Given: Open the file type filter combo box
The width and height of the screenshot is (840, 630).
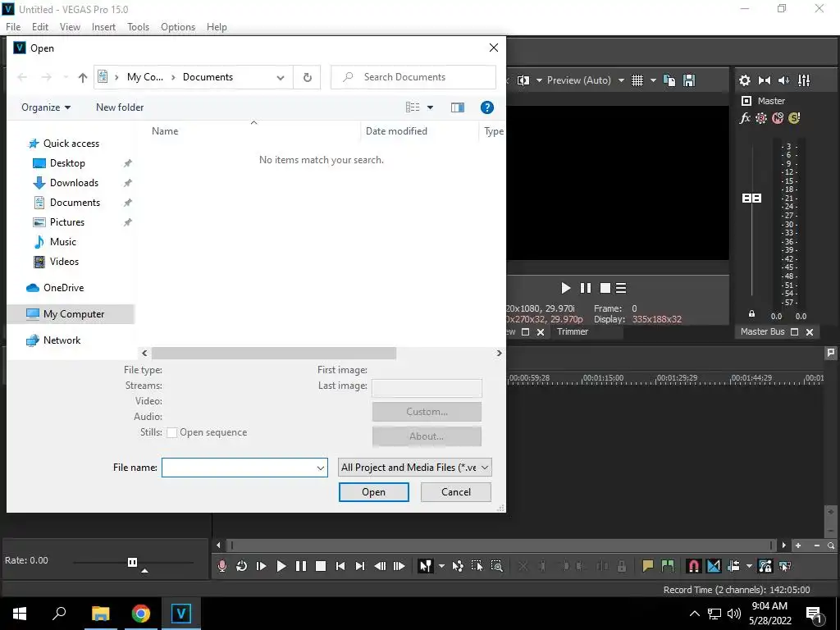Looking at the screenshot, I should click(x=415, y=467).
